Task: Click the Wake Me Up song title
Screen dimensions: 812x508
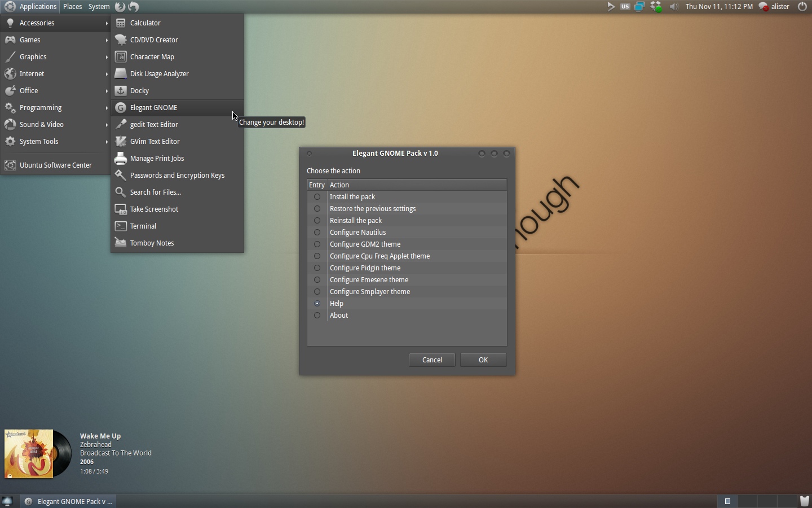Action: pyautogui.click(x=100, y=436)
